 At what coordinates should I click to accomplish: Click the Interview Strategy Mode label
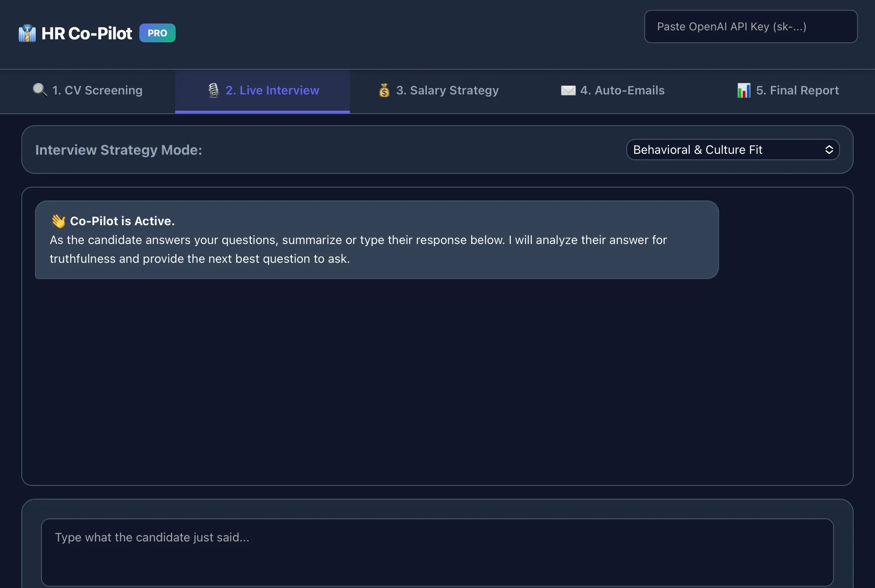click(119, 150)
